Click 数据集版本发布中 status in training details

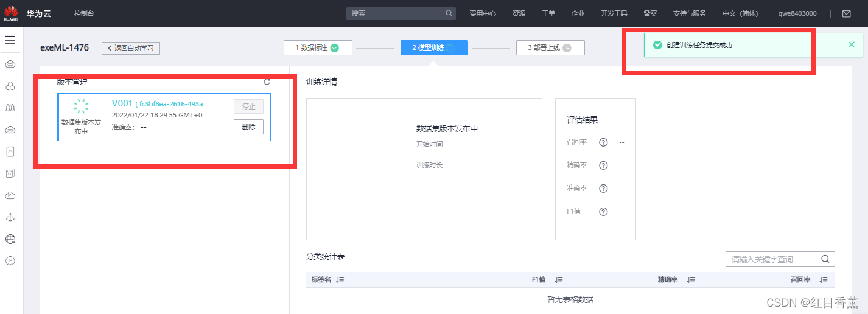click(x=447, y=129)
